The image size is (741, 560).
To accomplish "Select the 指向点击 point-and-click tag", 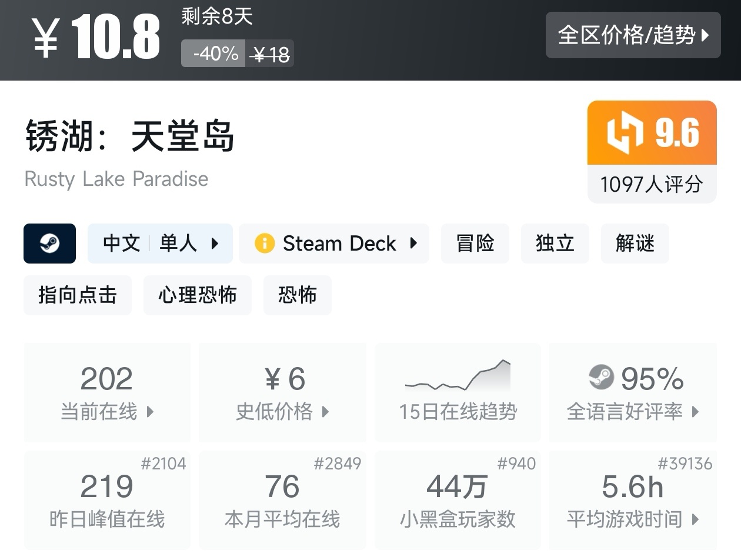I will click(x=78, y=295).
